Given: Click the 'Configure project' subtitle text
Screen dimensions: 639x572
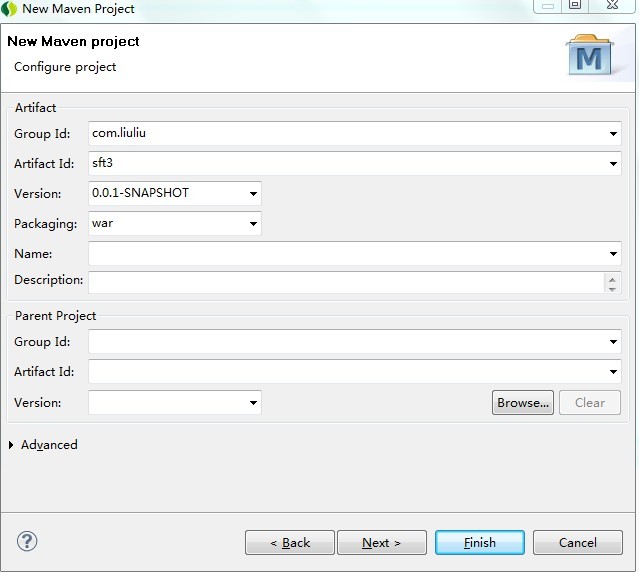Looking at the screenshot, I should point(65,67).
